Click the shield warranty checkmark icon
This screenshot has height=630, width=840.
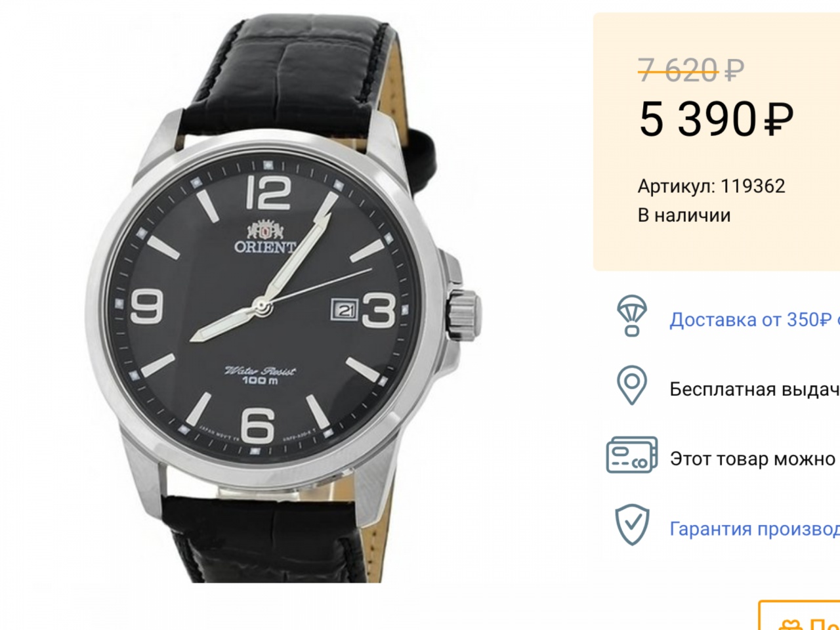631,525
